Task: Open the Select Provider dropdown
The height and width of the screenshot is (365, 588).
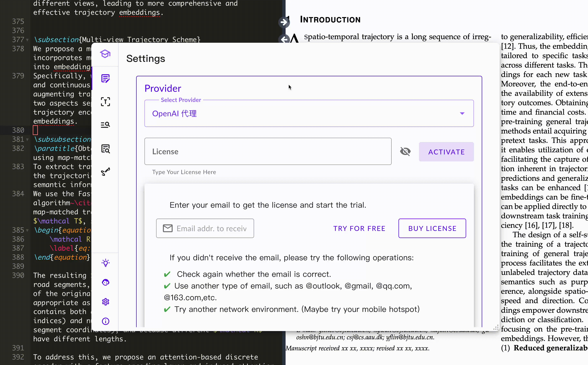Action: coord(309,114)
